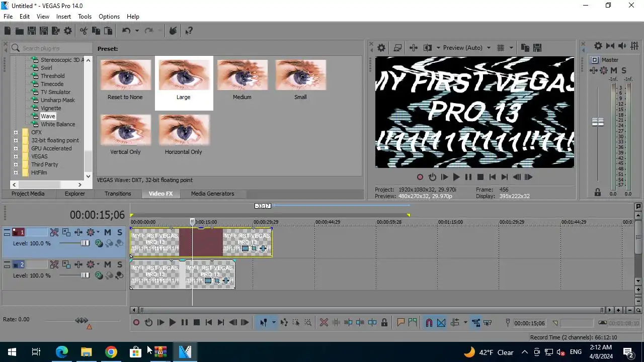Delete selected events red X icon
644x362 pixels.
point(324,323)
